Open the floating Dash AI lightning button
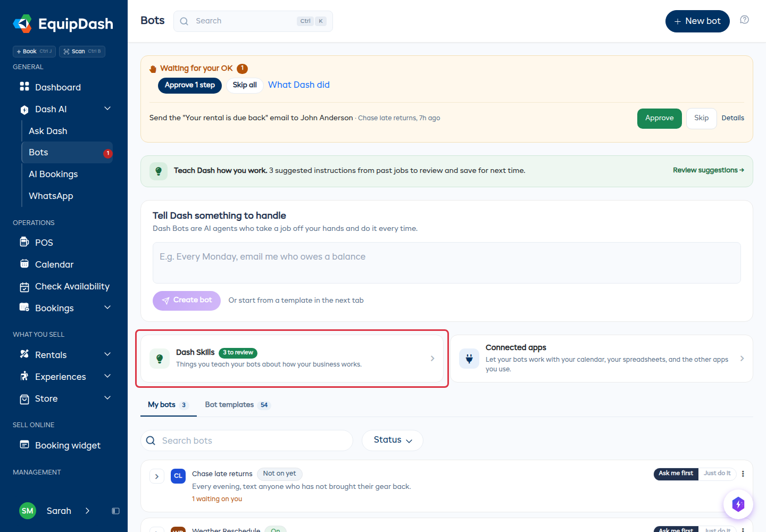Screen dimensions: 766x532 [738, 504]
